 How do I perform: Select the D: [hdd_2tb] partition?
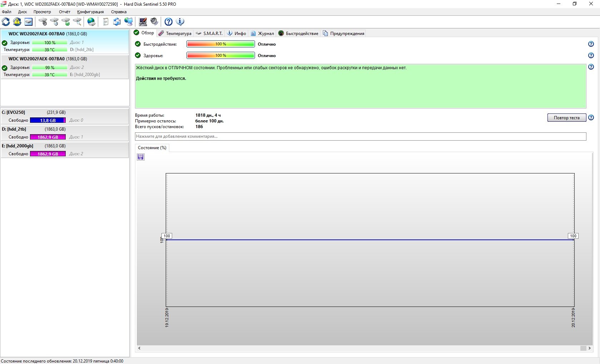65,133
